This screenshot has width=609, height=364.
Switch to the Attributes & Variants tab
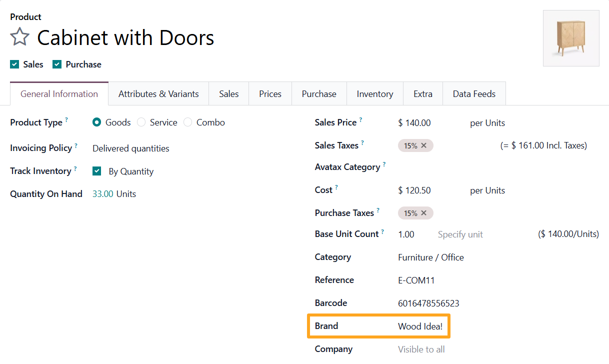pyautogui.click(x=158, y=94)
